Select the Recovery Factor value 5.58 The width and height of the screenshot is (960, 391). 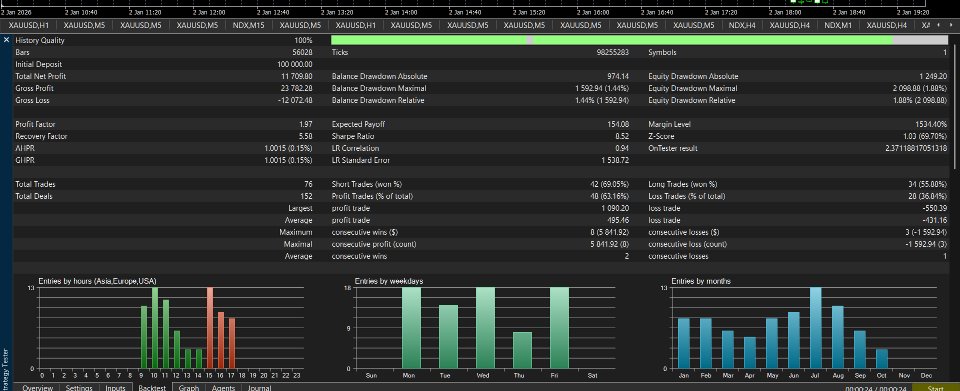306,136
